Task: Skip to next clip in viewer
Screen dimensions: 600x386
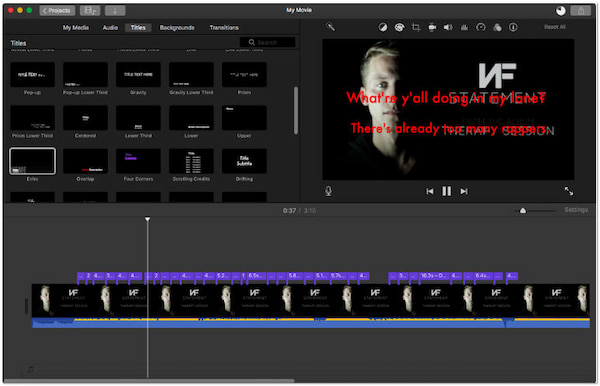Action: [x=464, y=191]
